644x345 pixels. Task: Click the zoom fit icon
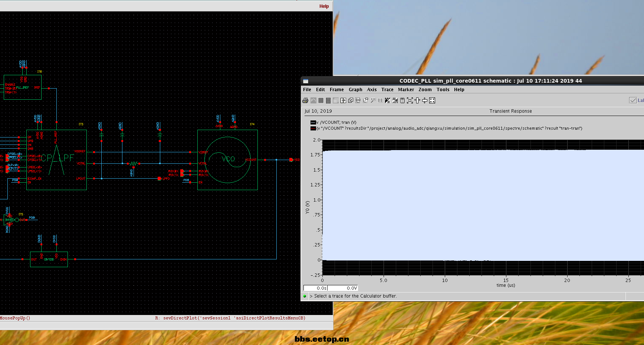[410, 100]
